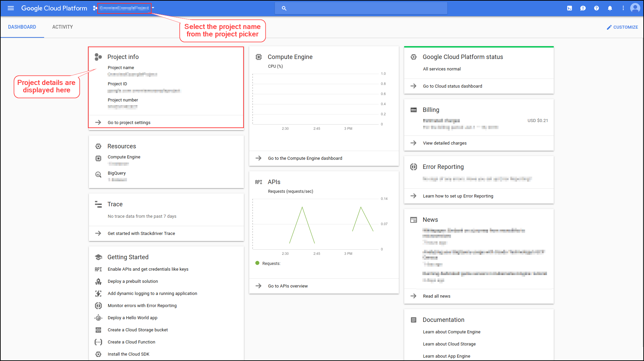Image resolution: width=644 pixels, height=361 pixels.
Task: Open notifications bell icon
Action: [610, 8]
